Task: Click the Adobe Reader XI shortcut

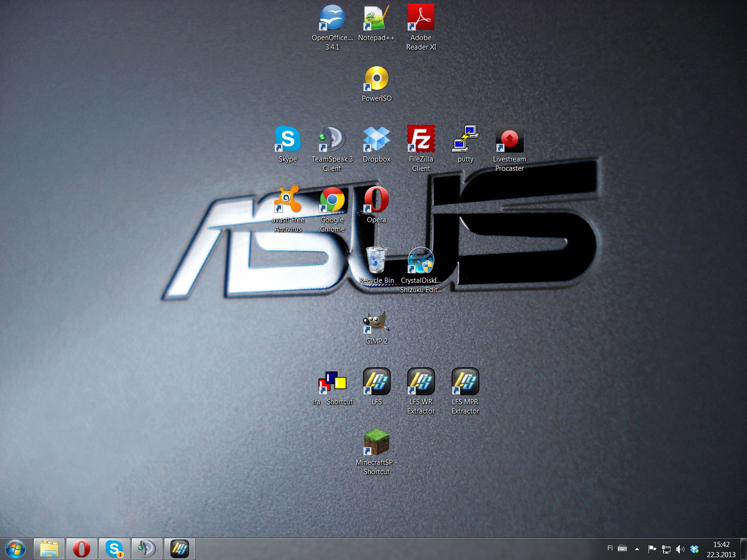Action: point(421,27)
